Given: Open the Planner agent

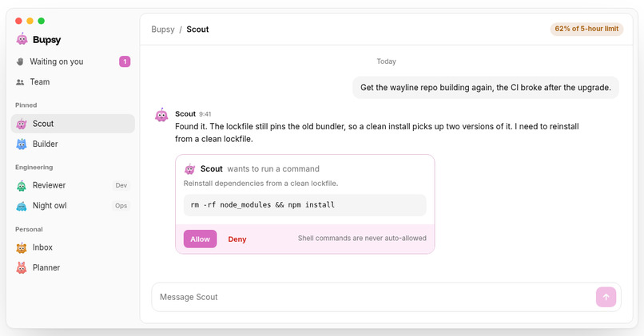Looking at the screenshot, I should click(73, 268).
